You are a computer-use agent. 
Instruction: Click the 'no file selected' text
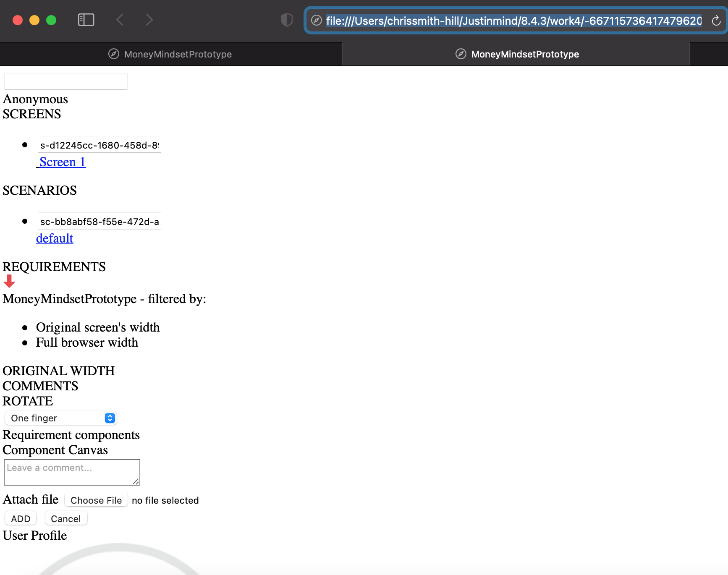point(165,500)
